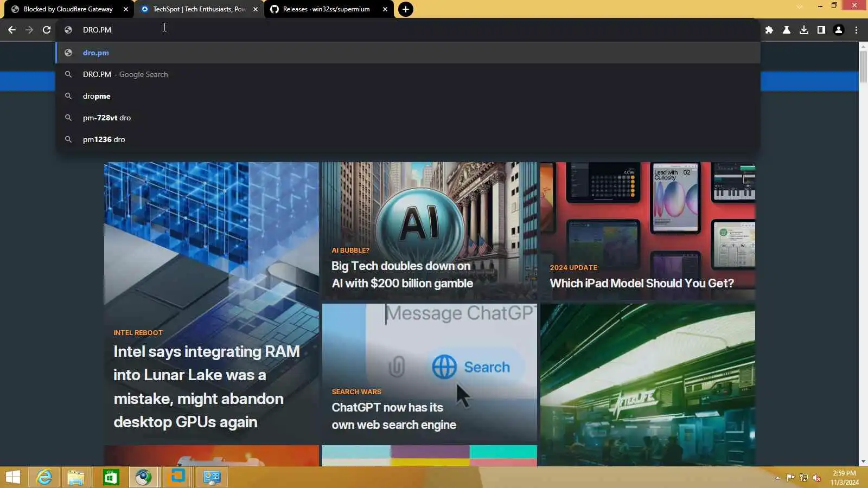The height and width of the screenshot is (488, 868).
Task: Click the page vertical scrollbar thumb
Action: click(863, 67)
